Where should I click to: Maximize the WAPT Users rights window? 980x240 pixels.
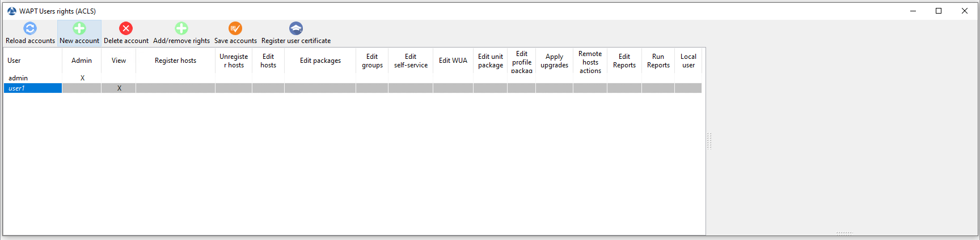[939, 11]
